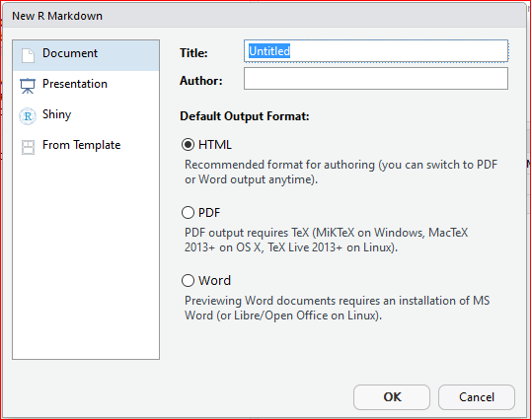Screen dimensions: 531x420
Task: Click the Word format label text
Action: point(215,281)
